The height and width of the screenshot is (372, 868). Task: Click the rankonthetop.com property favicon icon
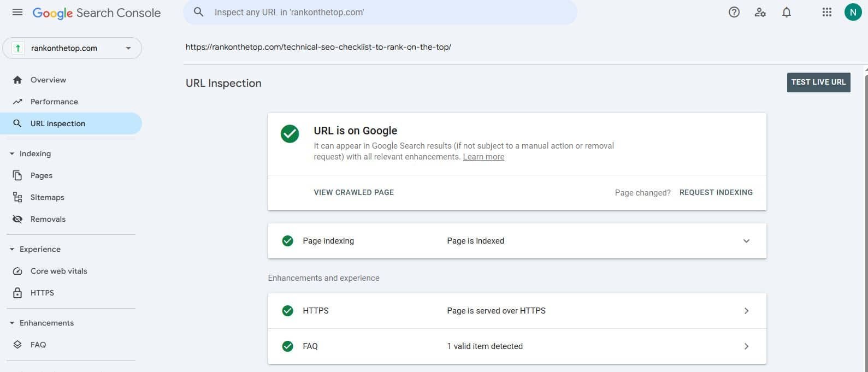(x=18, y=48)
